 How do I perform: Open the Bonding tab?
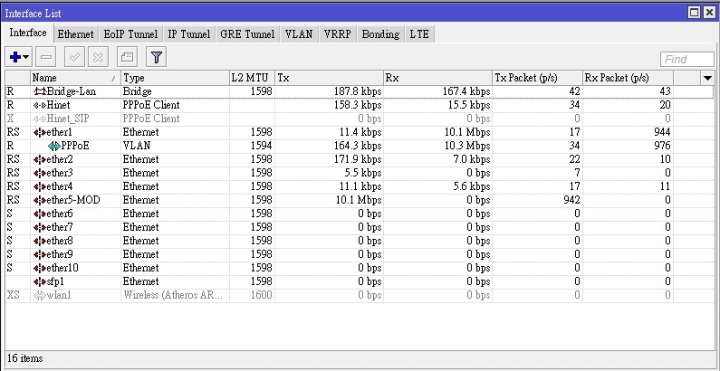coord(380,34)
